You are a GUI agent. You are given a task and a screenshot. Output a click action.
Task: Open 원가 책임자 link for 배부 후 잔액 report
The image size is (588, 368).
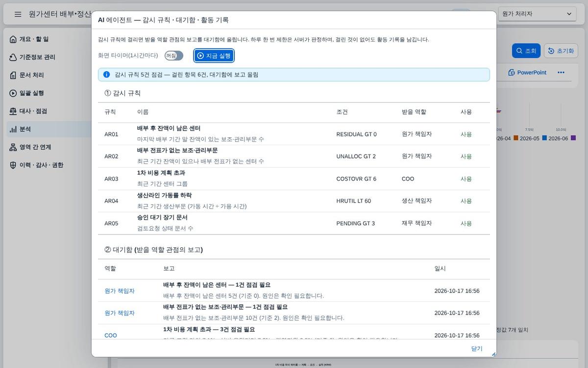point(120,290)
